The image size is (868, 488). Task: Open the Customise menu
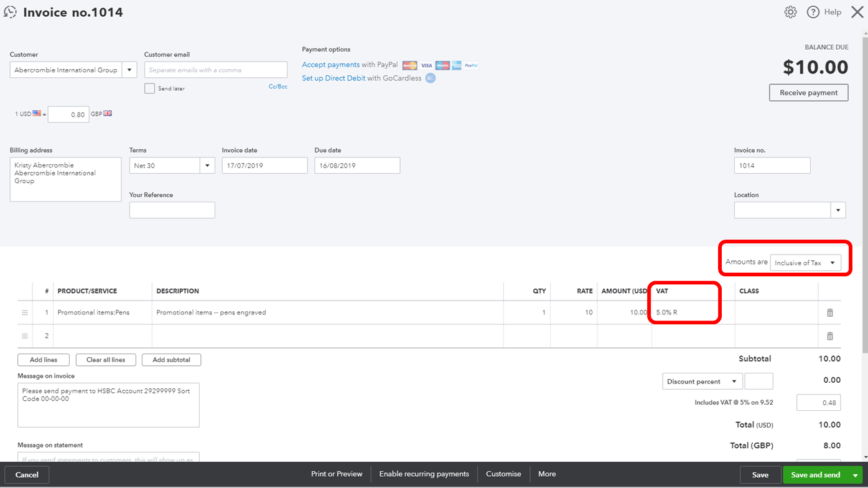coord(503,474)
